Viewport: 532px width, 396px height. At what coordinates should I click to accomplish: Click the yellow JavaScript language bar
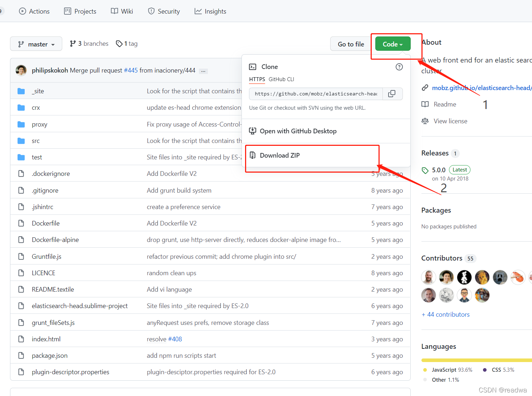(x=477, y=360)
